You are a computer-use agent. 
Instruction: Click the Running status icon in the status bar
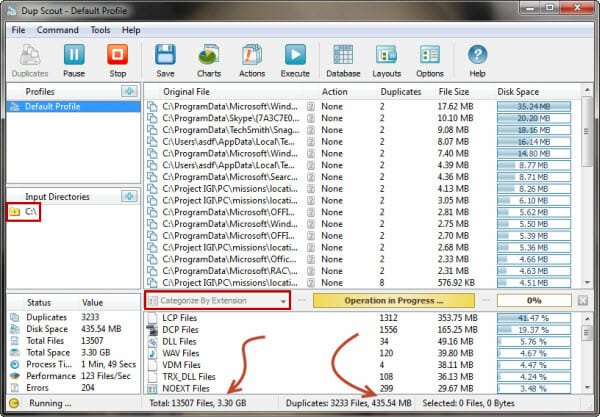pos(14,403)
